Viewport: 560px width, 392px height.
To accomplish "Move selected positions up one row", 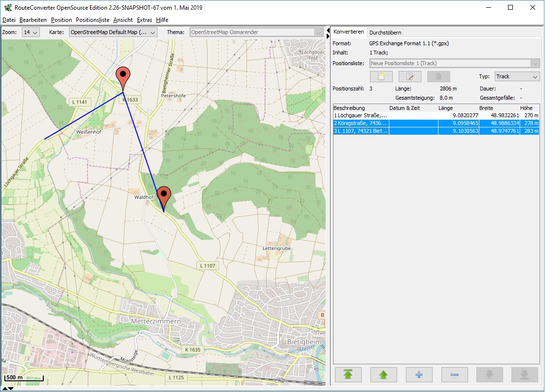I will point(384,374).
